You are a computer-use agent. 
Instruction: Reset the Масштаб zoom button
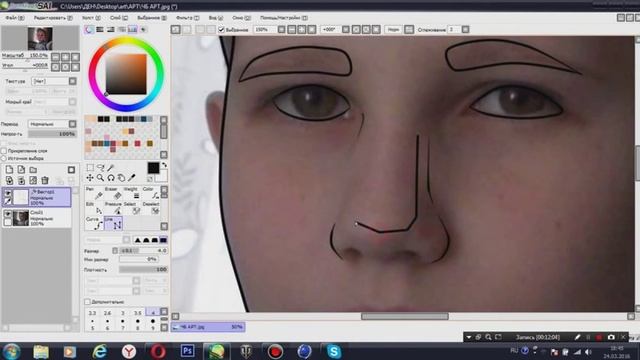coord(75,57)
